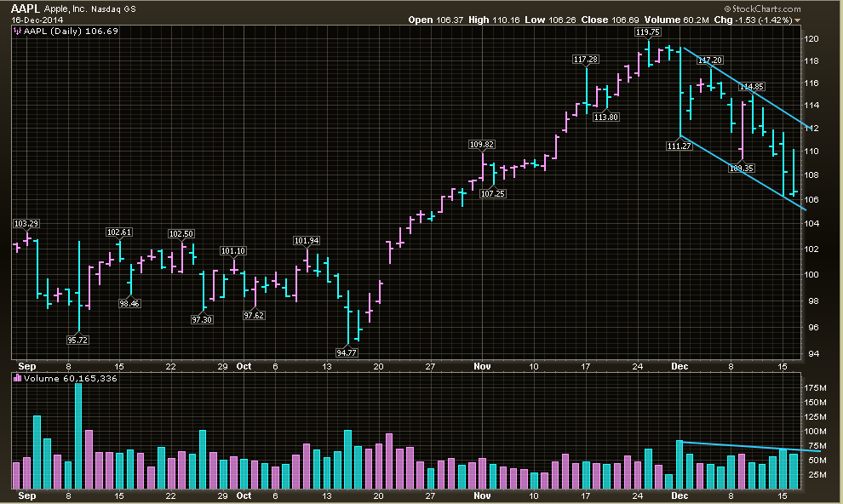
Task: Click the Nov label under the price chart
Action: click(x=482, y=366)
